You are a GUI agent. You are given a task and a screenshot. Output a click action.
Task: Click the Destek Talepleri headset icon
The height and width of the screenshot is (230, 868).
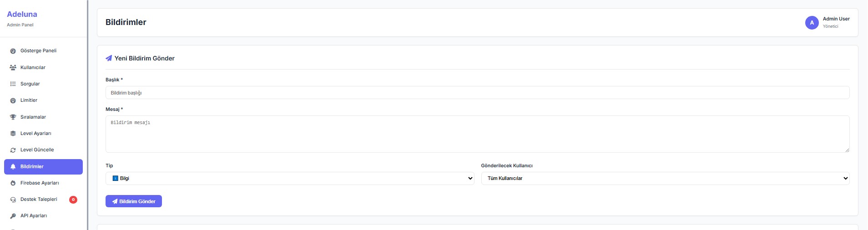tap(13, 200)
